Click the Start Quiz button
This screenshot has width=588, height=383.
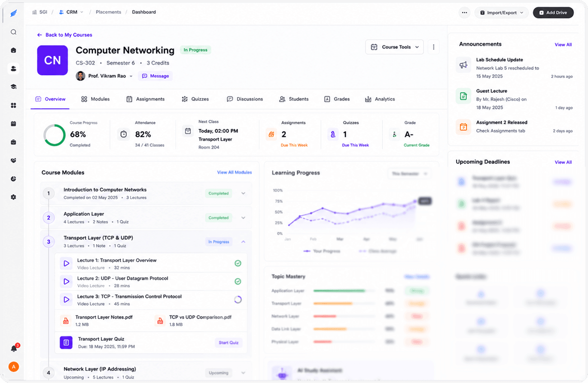coord(228,343)
